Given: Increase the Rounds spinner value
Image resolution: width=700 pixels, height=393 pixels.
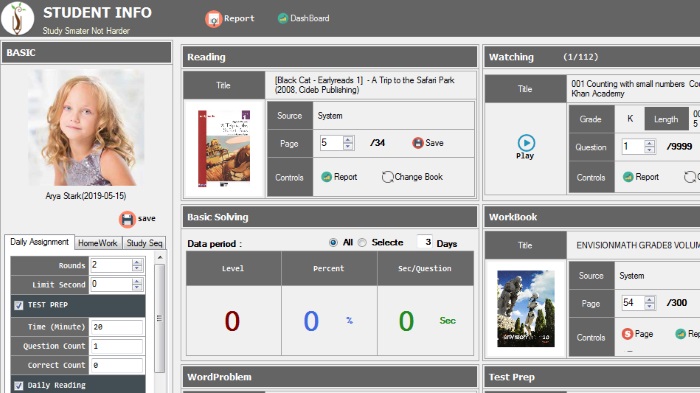Looking at the screenshot, I should pyautogui.click(x=137, y=262).
